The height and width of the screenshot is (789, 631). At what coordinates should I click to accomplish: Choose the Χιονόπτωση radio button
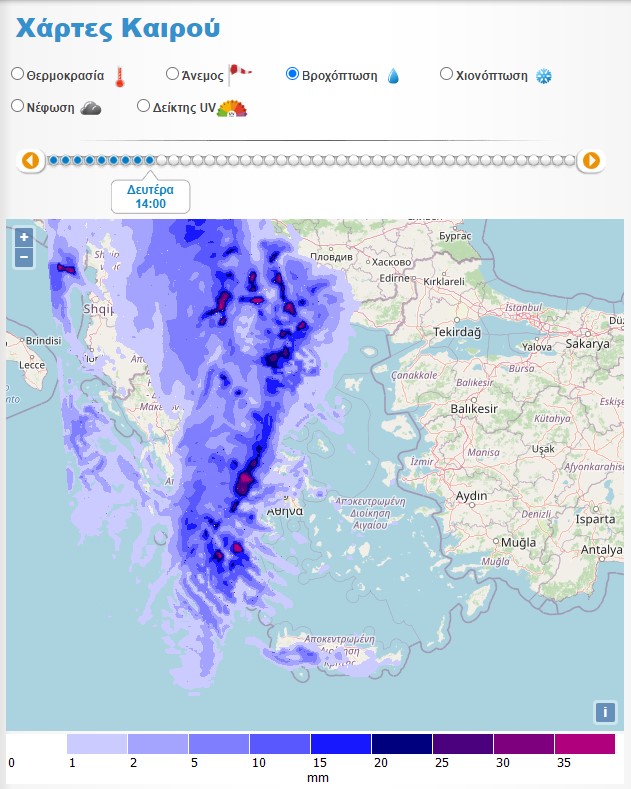[447, 73]
